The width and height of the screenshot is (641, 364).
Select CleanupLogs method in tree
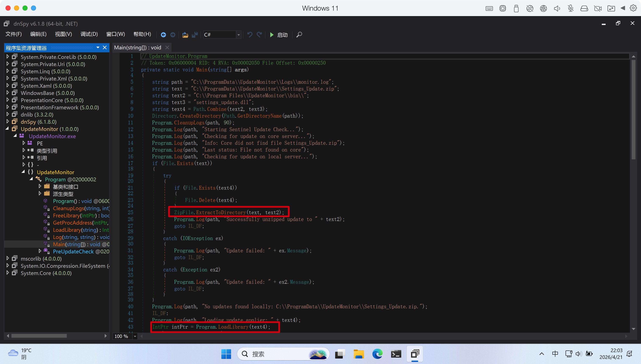pos(81,208)
